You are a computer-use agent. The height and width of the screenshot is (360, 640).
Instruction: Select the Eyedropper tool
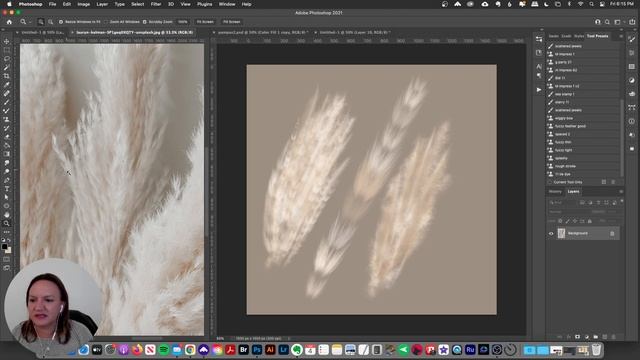7,84
